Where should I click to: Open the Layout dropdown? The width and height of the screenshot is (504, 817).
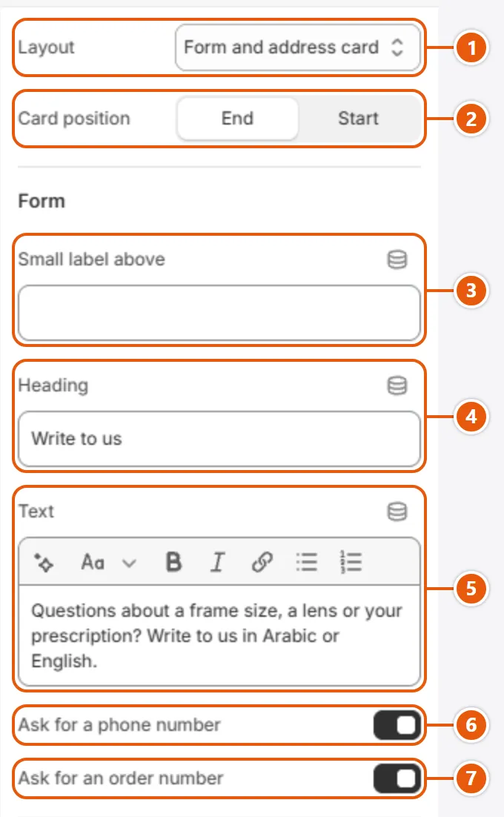click(297, 47)
